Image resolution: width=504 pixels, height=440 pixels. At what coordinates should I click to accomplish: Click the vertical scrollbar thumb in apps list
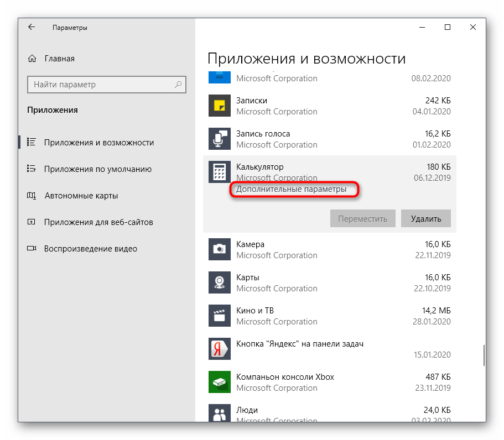[484, 355]
